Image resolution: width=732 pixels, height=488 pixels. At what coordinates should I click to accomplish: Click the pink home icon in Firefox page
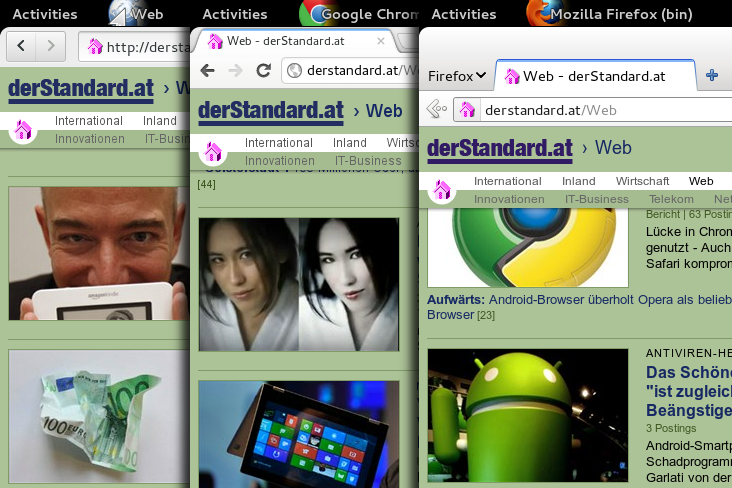[442, 191]
